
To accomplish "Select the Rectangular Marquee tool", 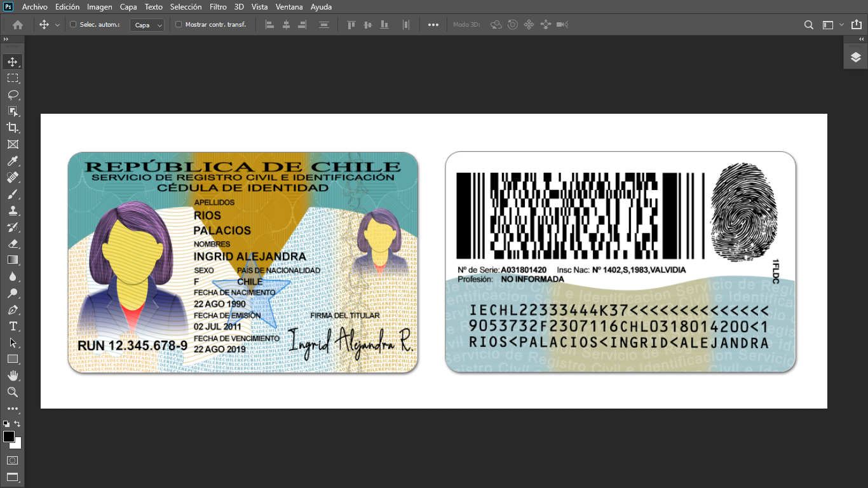I will pos(12,78).
